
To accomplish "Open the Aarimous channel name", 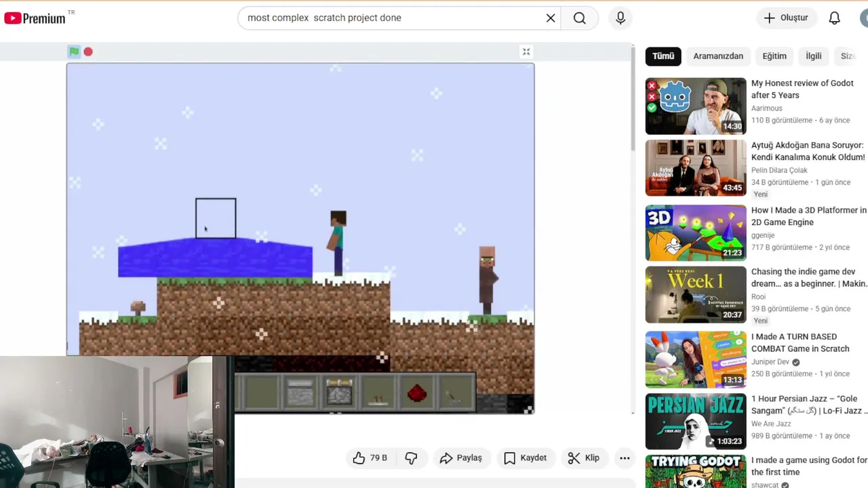I will coord(767,108).
